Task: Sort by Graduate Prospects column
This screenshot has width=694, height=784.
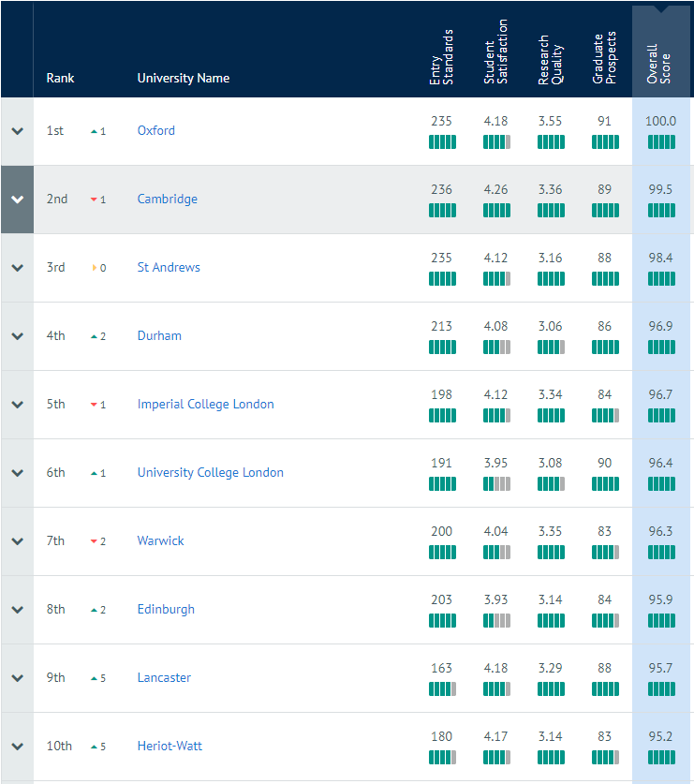Action: 604,57
